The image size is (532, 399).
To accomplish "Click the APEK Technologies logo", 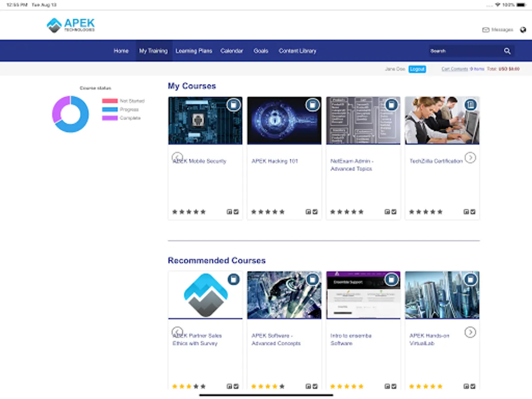I will click(71, 25).
